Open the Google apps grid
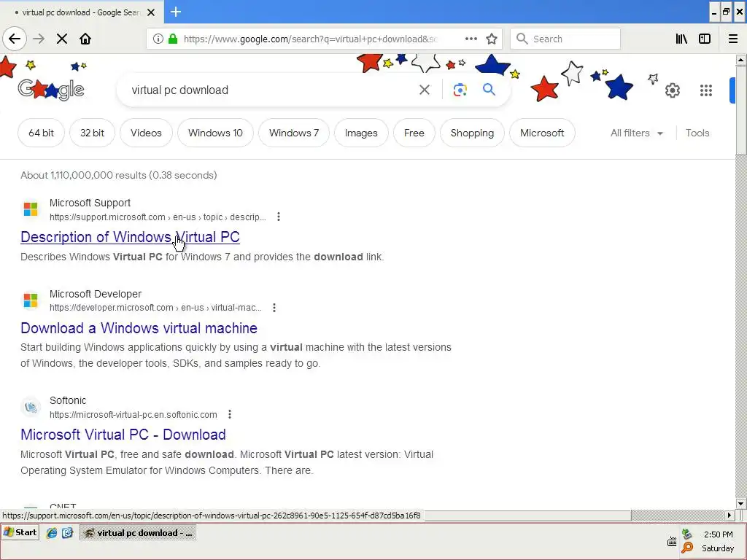 (x=706, y=90)
